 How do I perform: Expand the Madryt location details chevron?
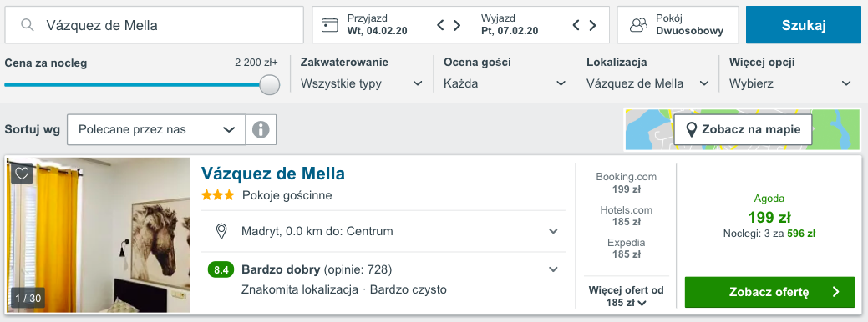coord(553,231)
